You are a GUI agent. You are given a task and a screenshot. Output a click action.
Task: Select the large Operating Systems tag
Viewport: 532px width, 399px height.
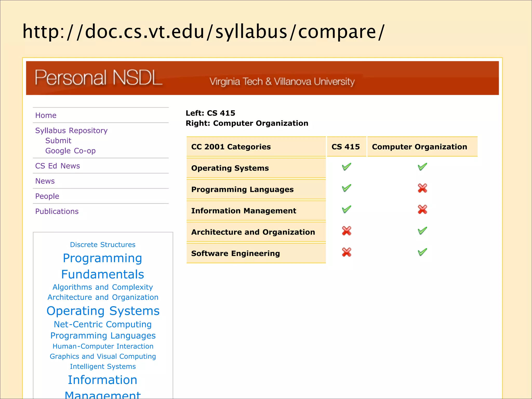(103, 311)
